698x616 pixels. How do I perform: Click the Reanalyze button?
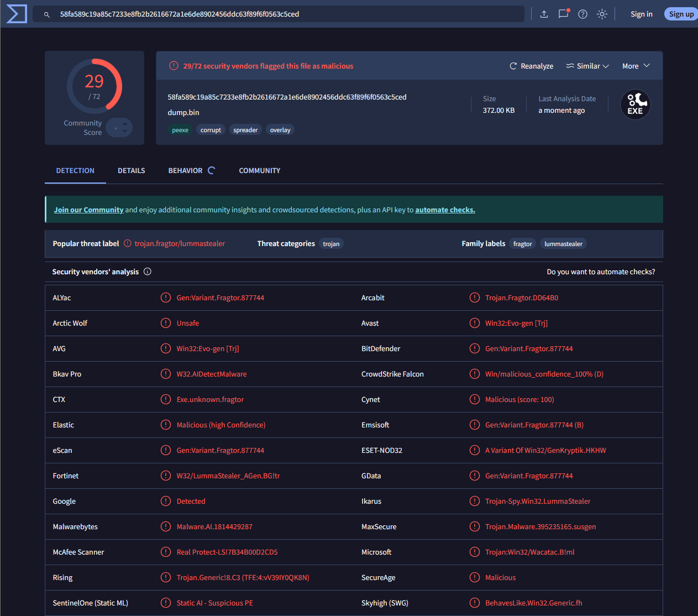(x=531, y=66)
